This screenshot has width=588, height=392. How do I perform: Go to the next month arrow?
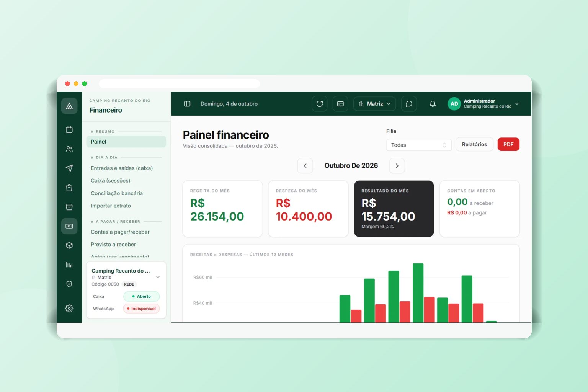tap(397, 166)
